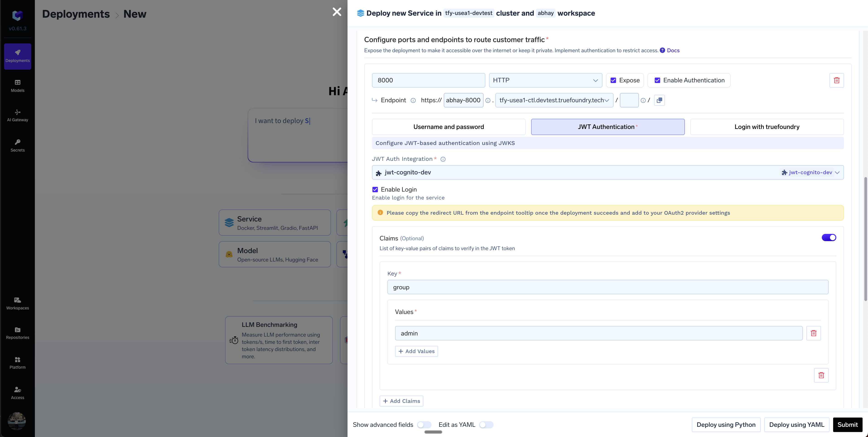
Task: Open Secrets in the sidebar
Action: (x=17, y=145)
